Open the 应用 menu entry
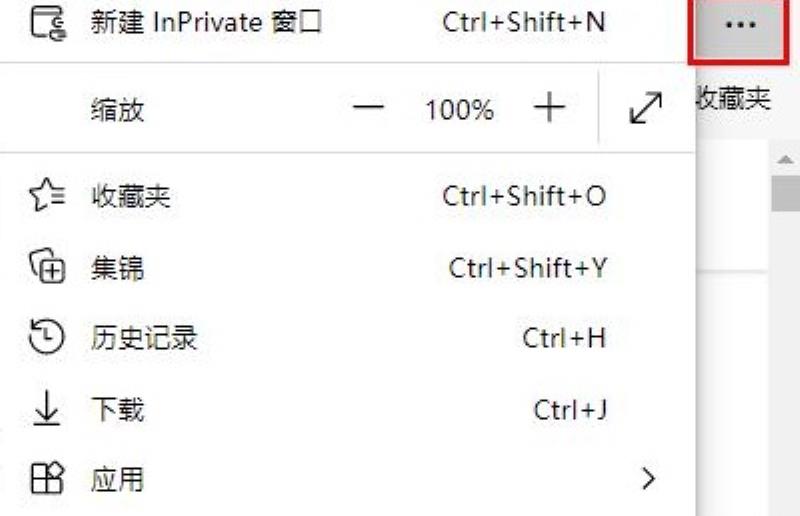 (x=347, y=479)
